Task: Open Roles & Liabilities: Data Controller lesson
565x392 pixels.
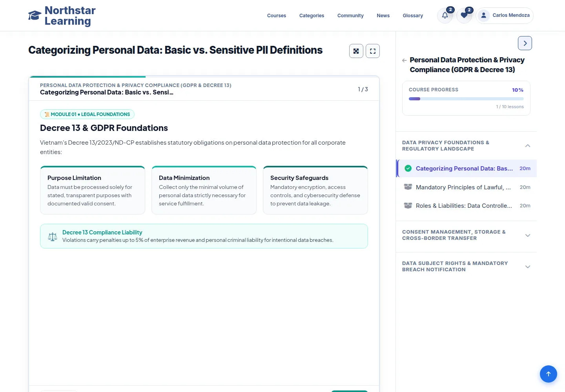Action: (x=467, y=205)
